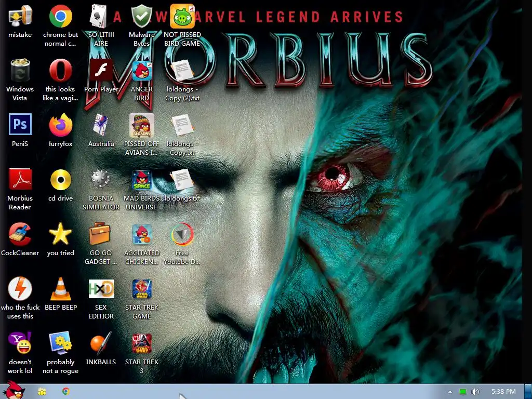Open Chrome from the taskbar
Viewport: 532px width, 399px height.
click(66, 391)
